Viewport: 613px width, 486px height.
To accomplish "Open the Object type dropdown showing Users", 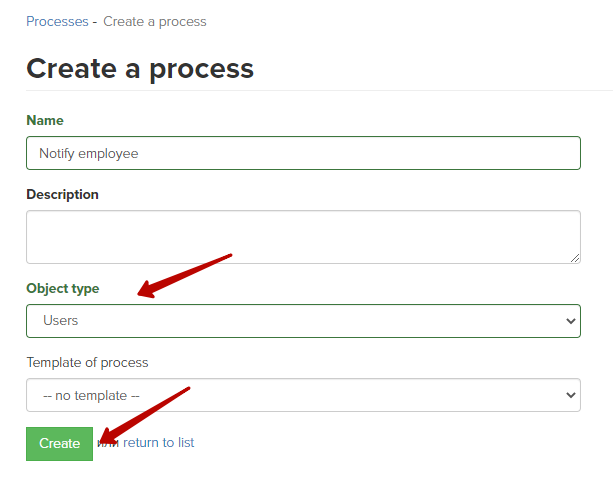I will pos(303,321).
